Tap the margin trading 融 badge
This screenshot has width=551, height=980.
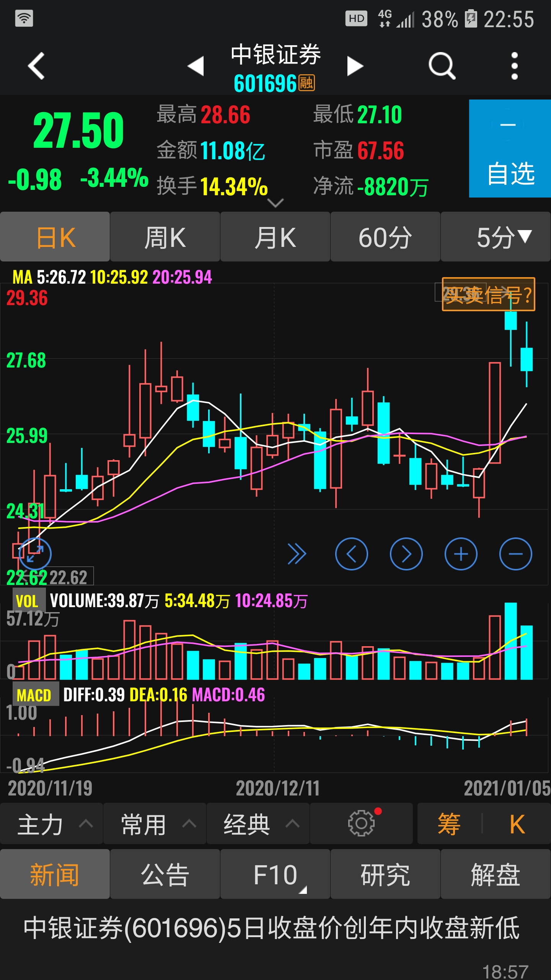click(x=306, y=83)
